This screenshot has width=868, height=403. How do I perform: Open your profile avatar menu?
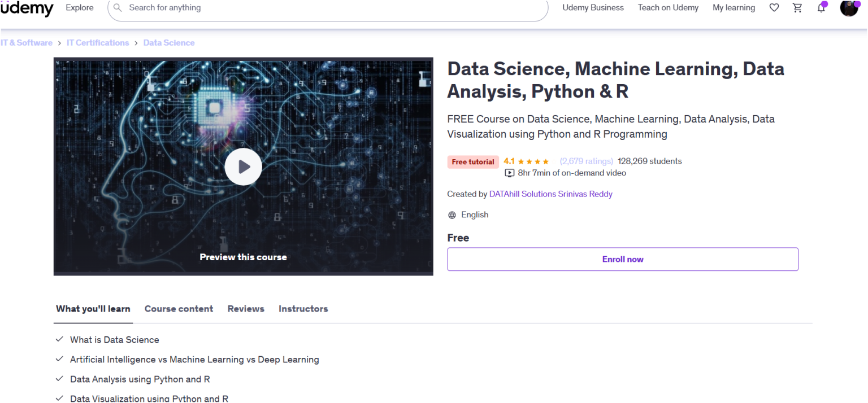849,8
